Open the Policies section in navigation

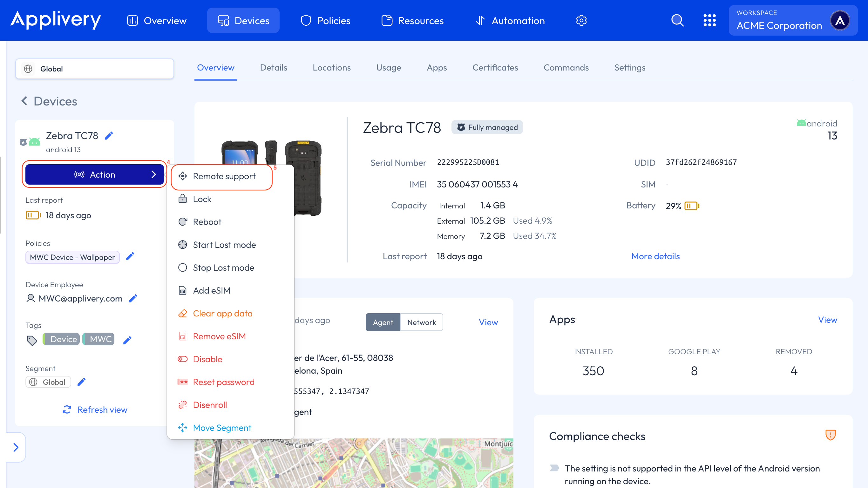(x=325, y=20)
